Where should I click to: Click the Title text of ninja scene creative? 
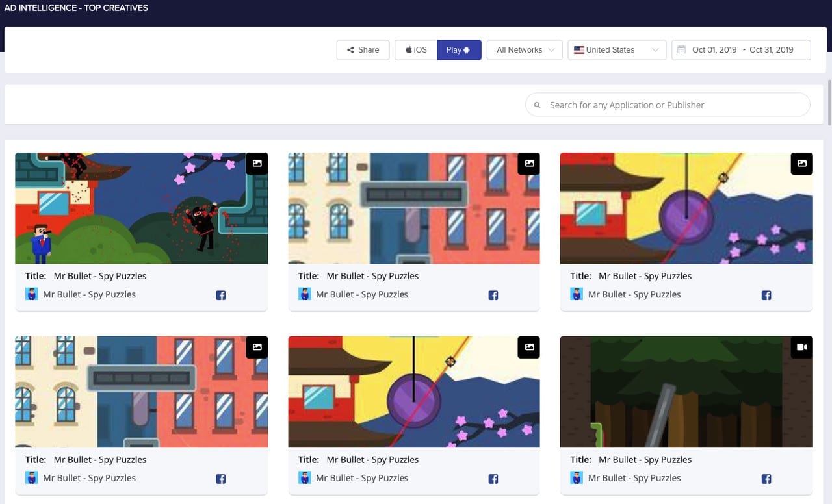click(x=100, y=276)
